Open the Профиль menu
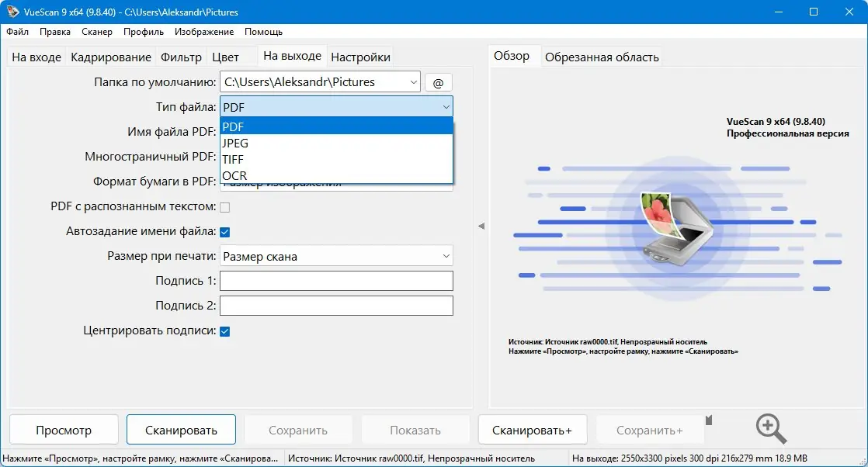Image resolution: width=868 pixels, height=467 pixels. [144, 32]
